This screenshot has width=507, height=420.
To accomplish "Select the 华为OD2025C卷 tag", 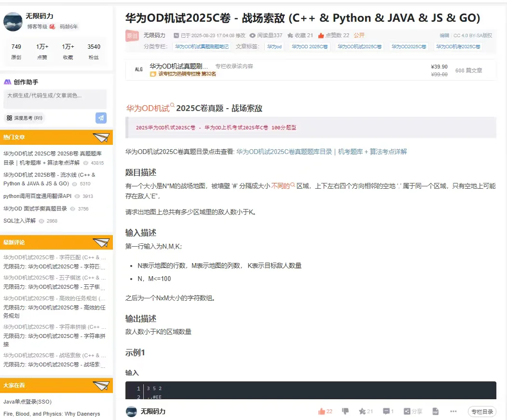I will coord(409,47).
